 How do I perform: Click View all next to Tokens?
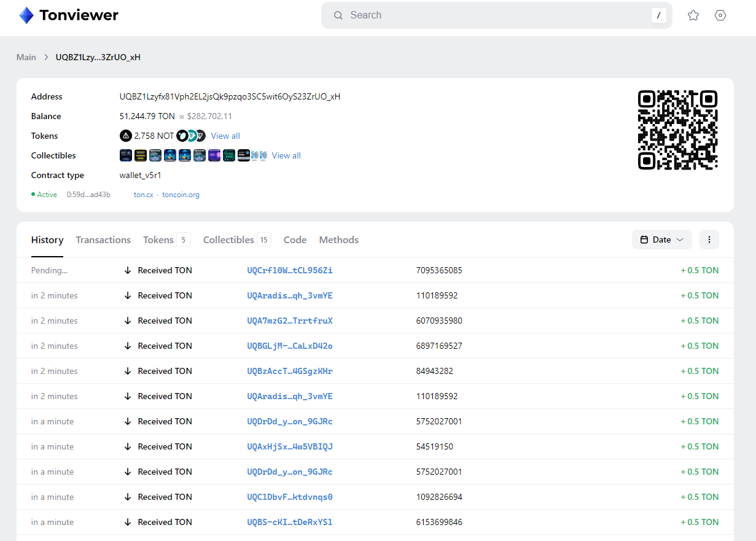(x=225, y=136)
